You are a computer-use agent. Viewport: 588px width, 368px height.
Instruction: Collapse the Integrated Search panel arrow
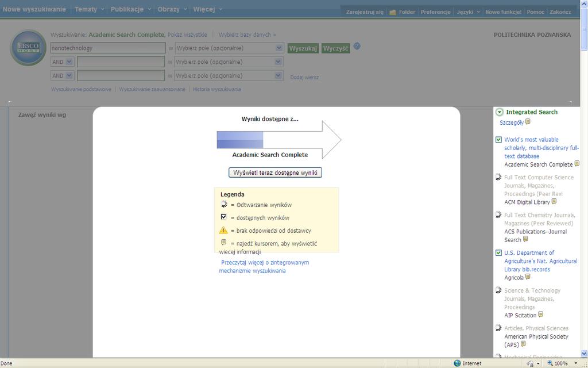tap(500, 112)
